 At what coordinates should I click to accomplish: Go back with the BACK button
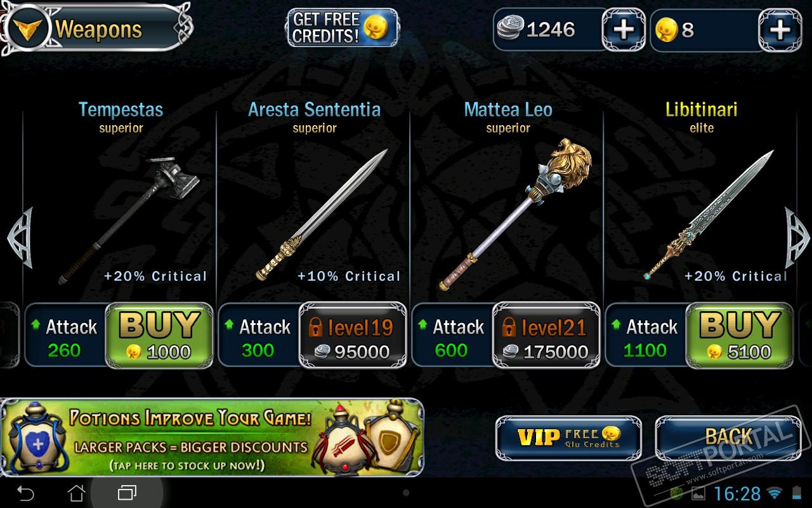coord(728,438)
